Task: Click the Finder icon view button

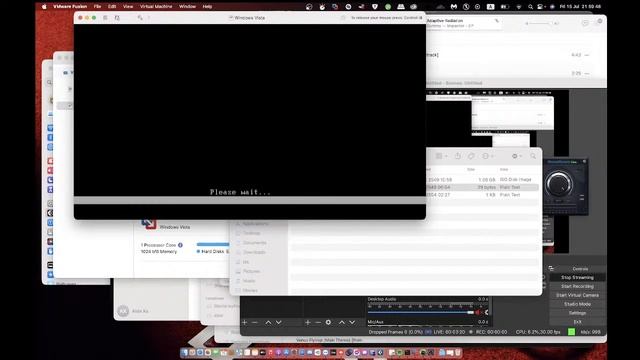Action: 439,156
